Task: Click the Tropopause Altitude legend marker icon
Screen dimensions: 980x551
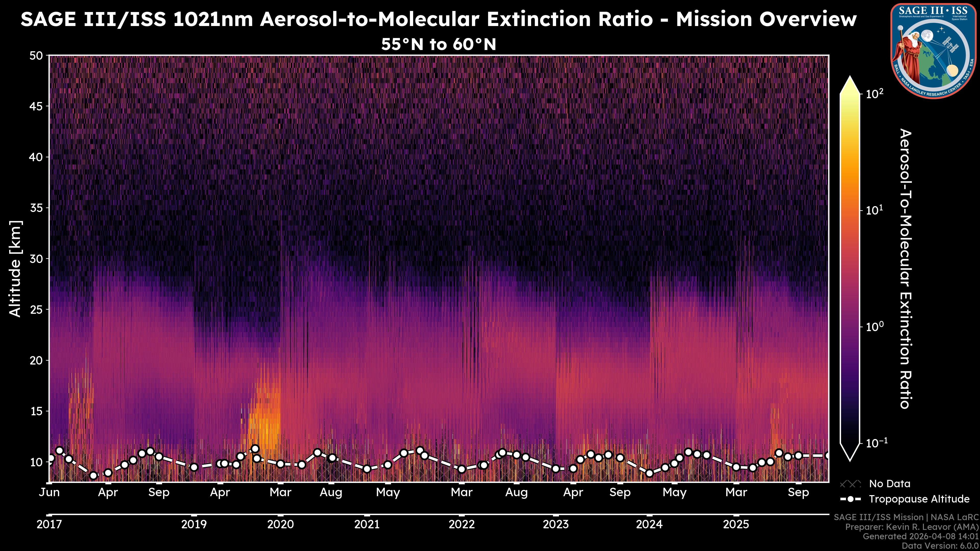Action: click(x=850, y=499)
